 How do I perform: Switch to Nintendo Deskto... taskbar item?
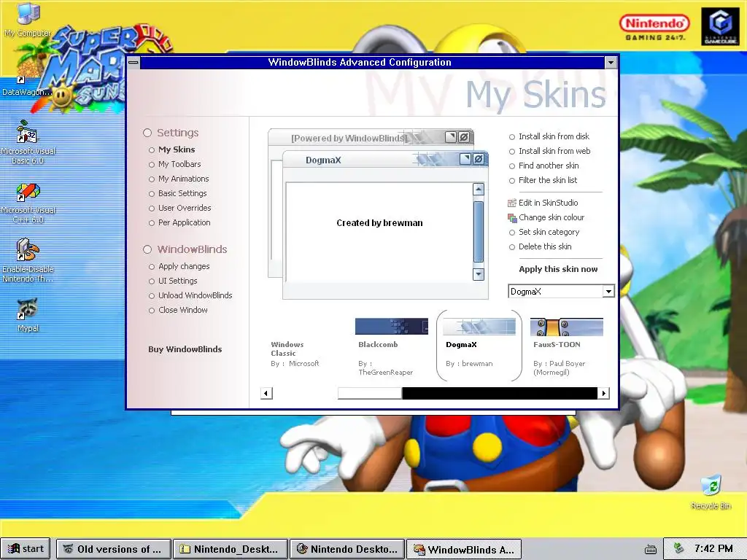coord(347,549)
